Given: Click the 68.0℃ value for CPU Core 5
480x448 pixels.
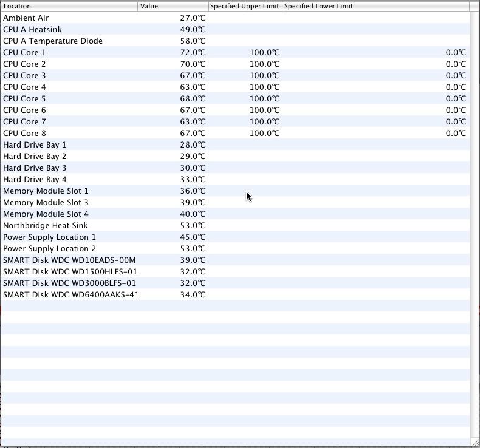Looking at the screenshot, I should pos(193,98).
